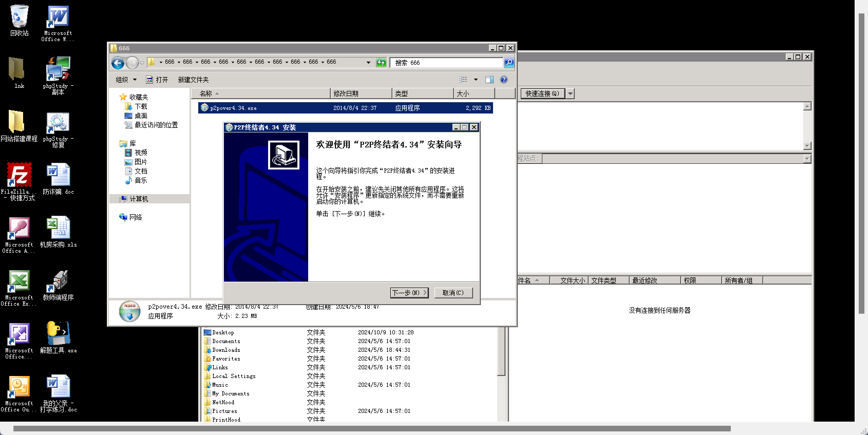
Task: Toggle the preview pane icon in Explorer
Action: [x=489, y=80]
